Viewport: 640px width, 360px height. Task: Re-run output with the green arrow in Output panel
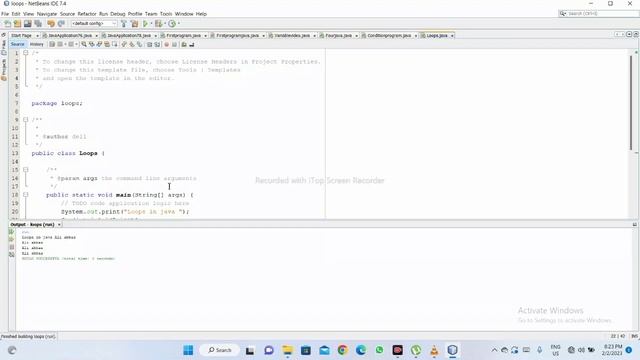pos(11,232)
